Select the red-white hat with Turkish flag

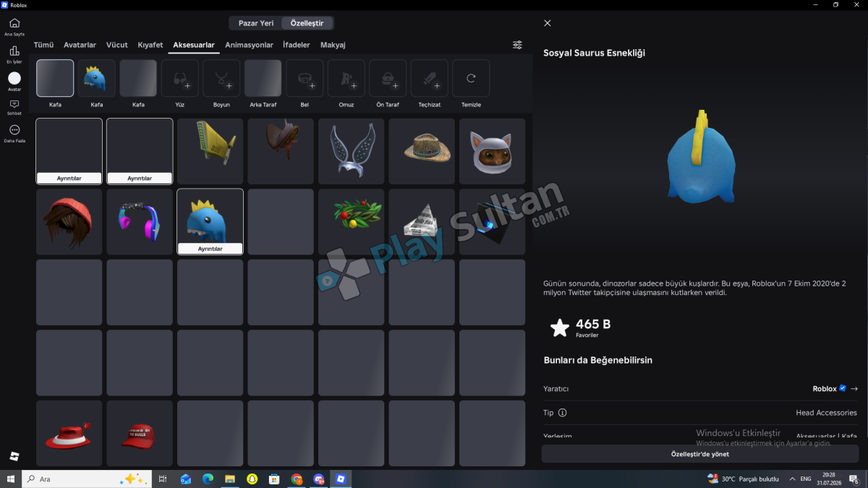pyautogui.click(x=69, y=433)
